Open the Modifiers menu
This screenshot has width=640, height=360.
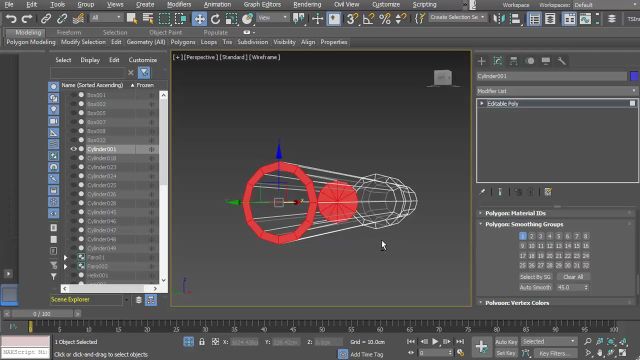point(179,4)
